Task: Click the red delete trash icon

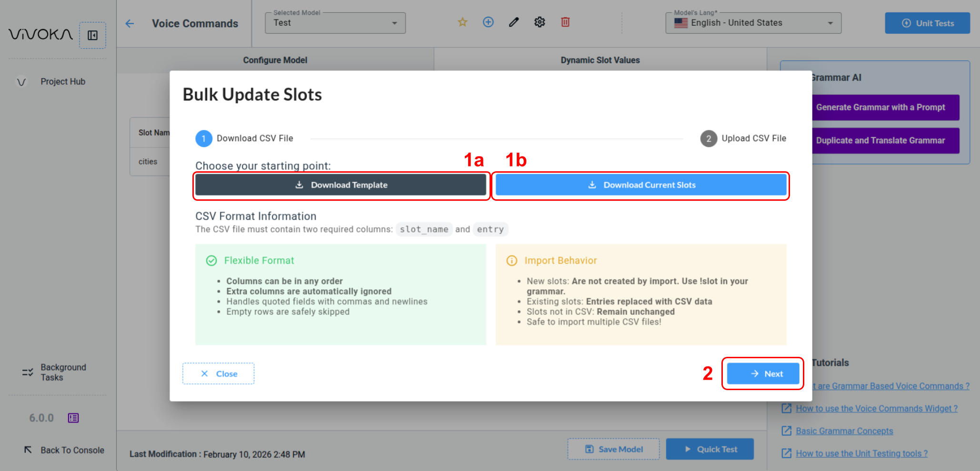Action: pos(565,22)
